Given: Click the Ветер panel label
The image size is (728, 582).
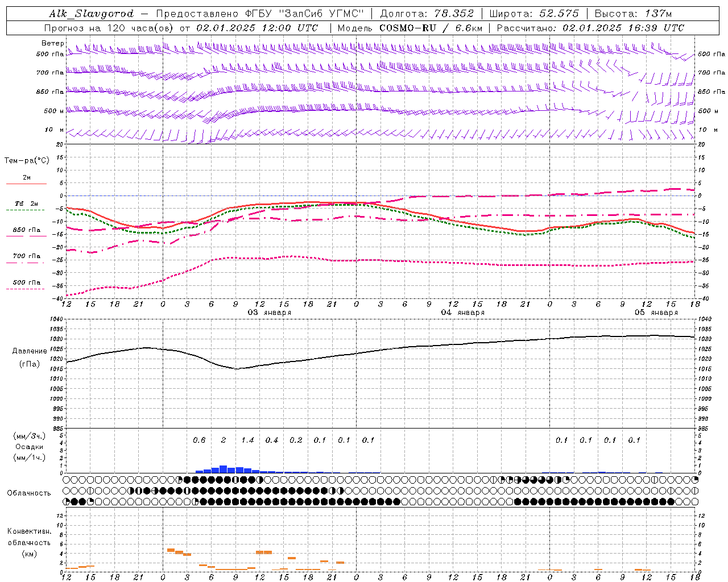Looking at the screenshot, I should (x=52, y=43).
